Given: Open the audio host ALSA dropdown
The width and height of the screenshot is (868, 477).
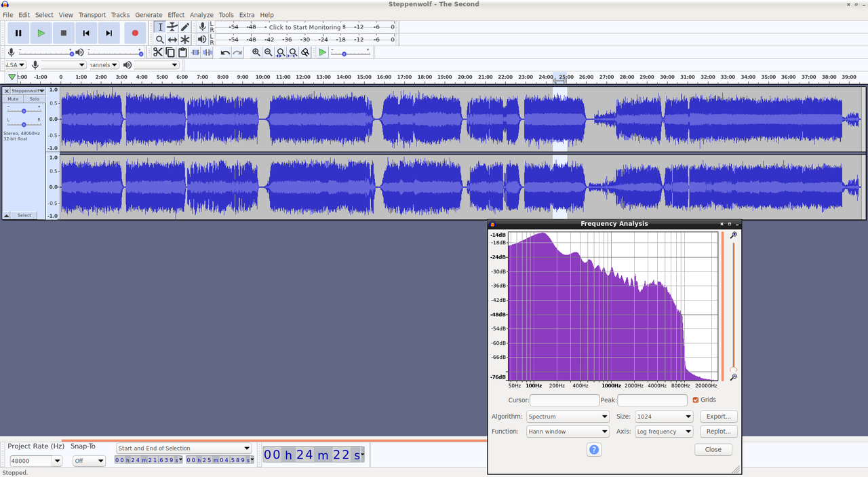Looking at the screenshot, I should [16, 65].
